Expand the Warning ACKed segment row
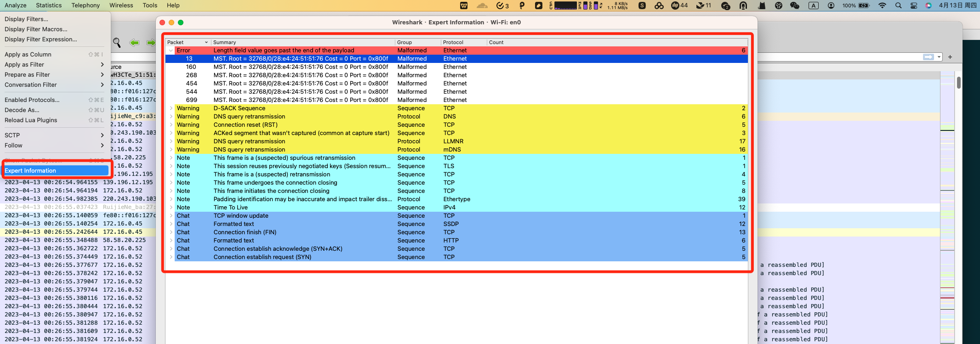 pos(171,133)
